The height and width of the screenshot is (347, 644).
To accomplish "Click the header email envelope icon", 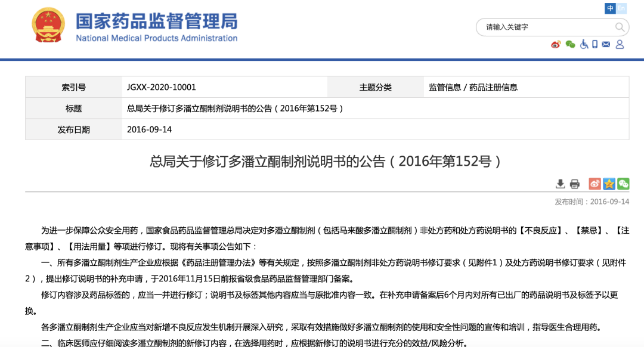I will coord(606,44).
